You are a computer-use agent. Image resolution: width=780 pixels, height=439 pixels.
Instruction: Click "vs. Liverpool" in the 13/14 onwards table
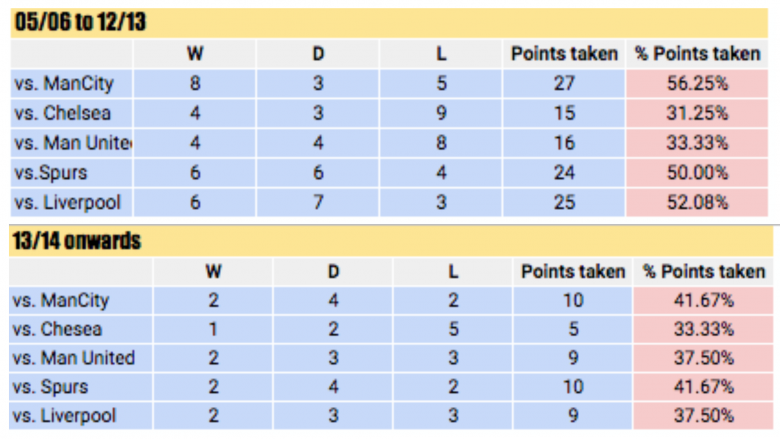pyautogui.click(x=67, y=416)
